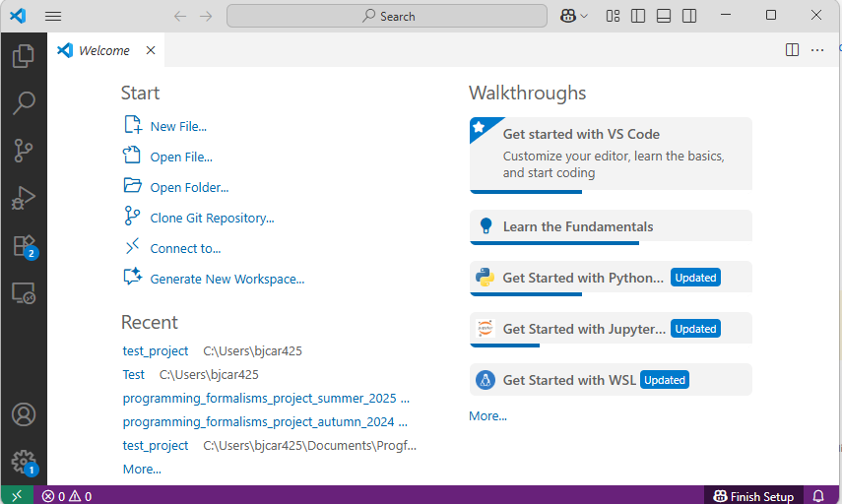Click Open File... link
This screenshot has width=842, height=504.
(x=181, y=157)
